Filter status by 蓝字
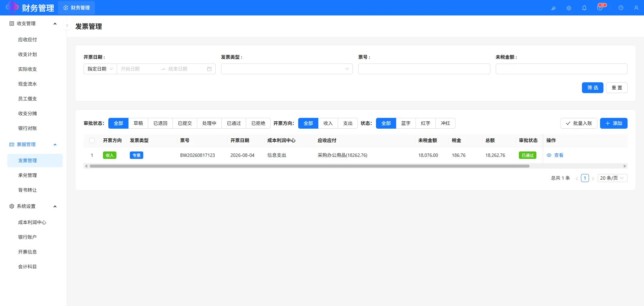 tap(406, 123)
